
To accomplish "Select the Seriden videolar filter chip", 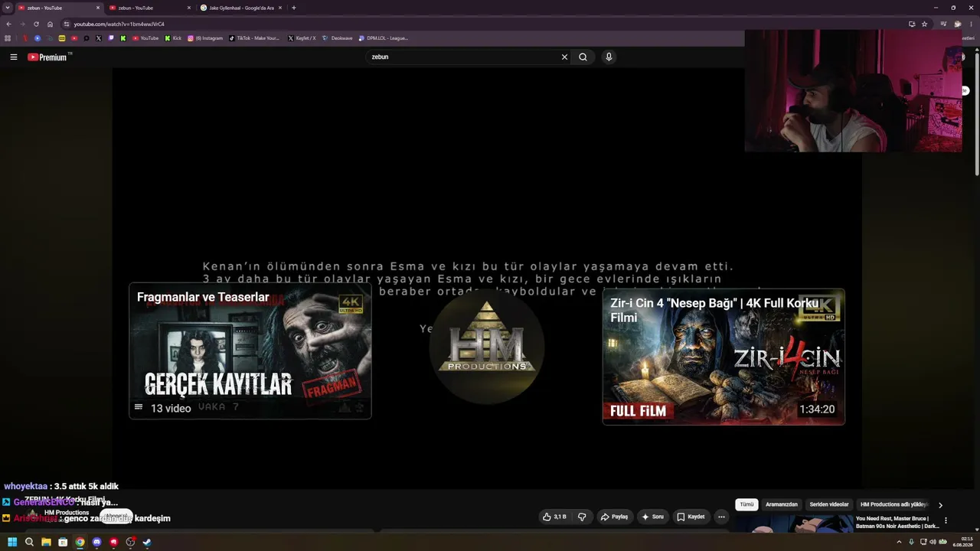I will tap(829, 505).
